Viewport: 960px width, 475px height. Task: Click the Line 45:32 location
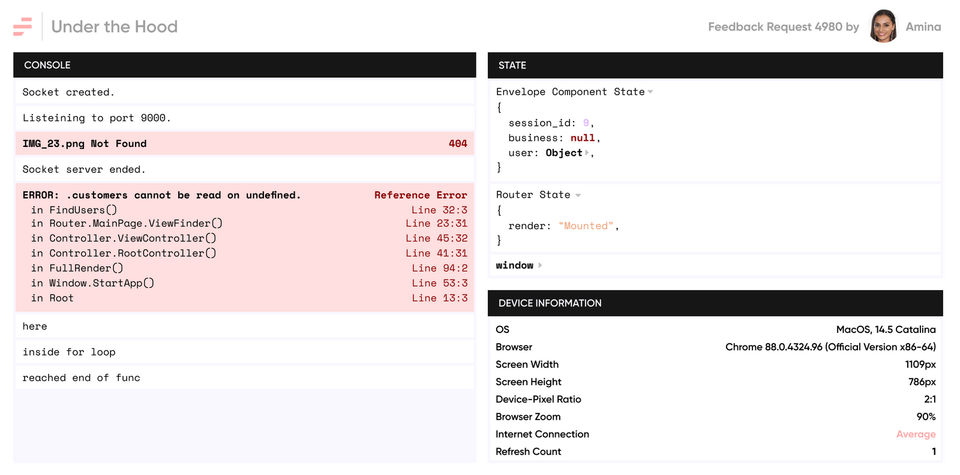click(436, 238)
